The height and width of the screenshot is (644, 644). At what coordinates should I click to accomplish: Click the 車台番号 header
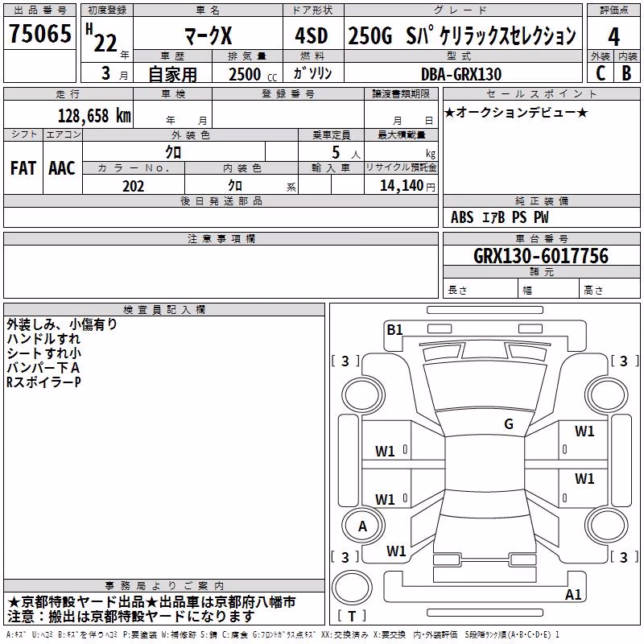click(542, 239)
